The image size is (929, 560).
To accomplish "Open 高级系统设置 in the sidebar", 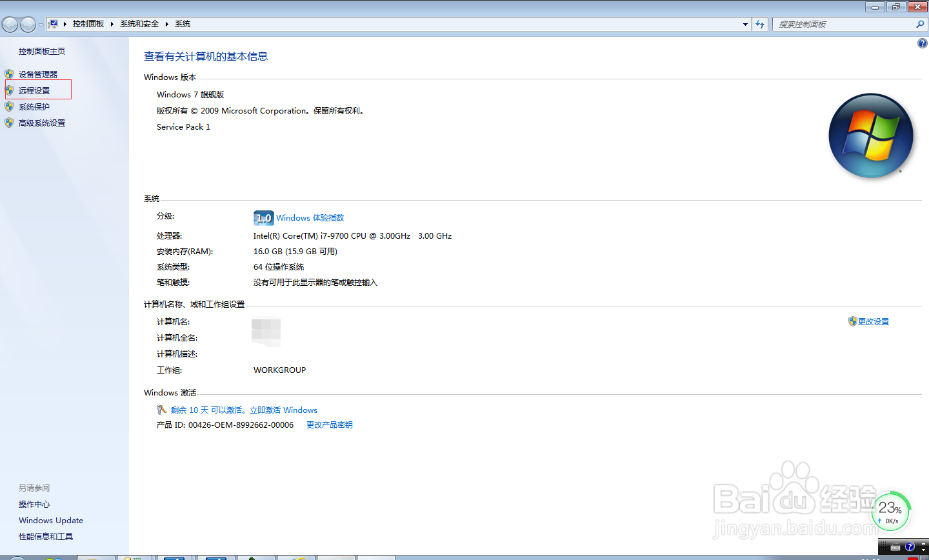I will click(x=42, y=123).
